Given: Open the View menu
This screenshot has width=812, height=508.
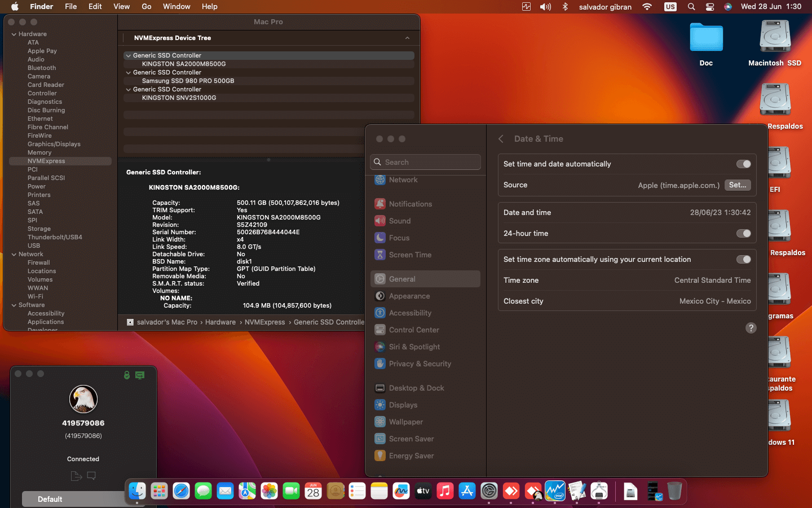Looking at the screenshot, I should (122, 7).
